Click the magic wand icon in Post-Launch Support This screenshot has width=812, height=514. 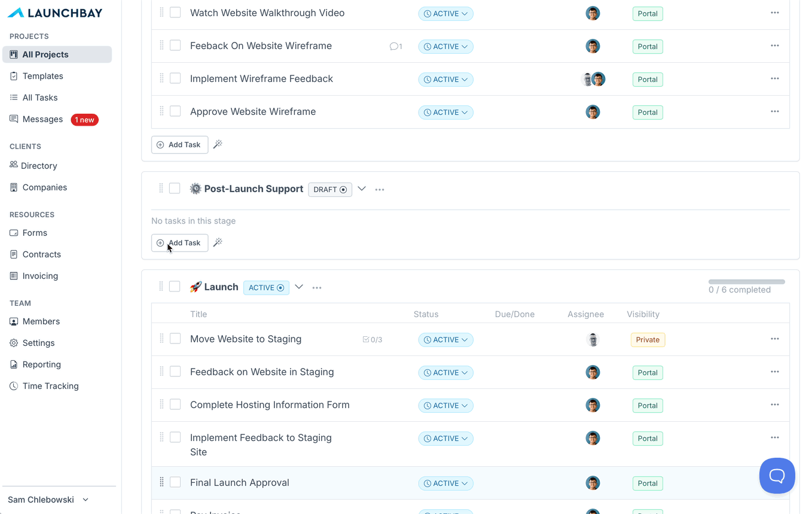tap(218, 242)
